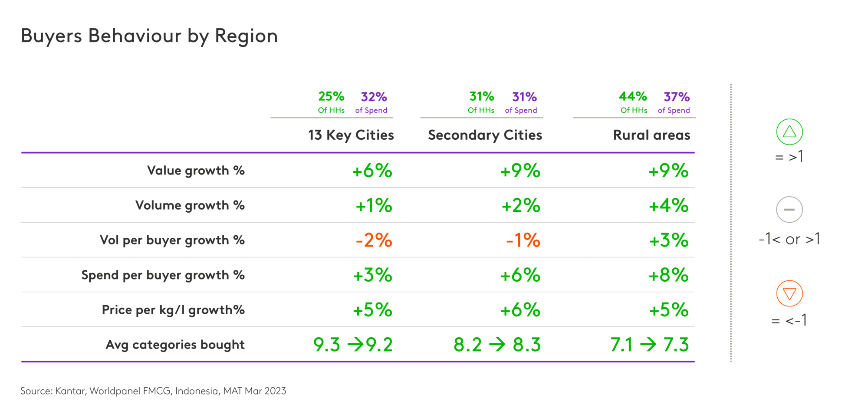Click the 44% Of HHs figure
The image size is (868, 408).
[x=633, y=96]
